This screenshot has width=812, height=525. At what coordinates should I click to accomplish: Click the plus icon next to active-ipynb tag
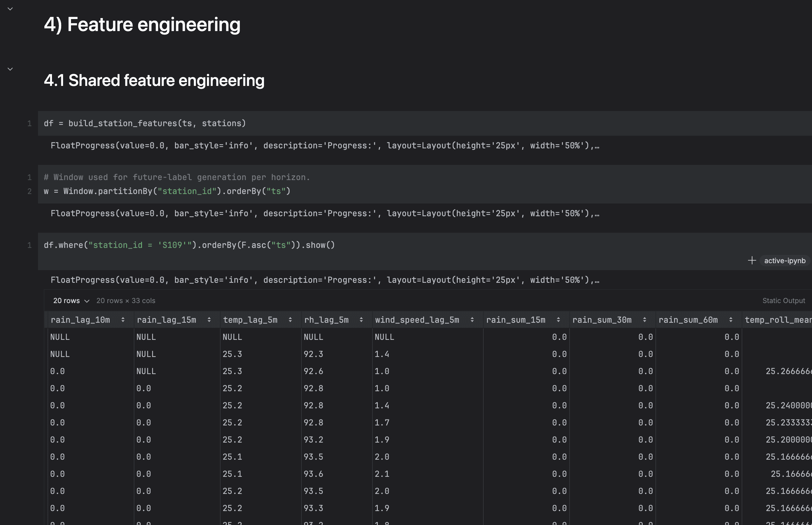[752, 261]
